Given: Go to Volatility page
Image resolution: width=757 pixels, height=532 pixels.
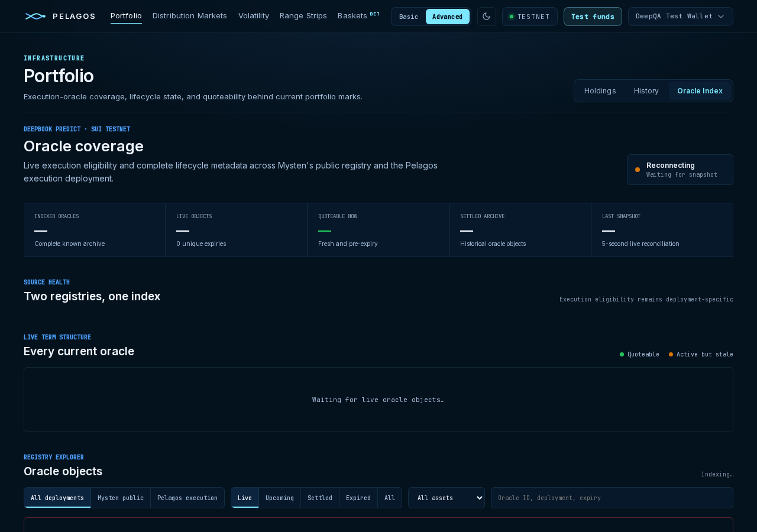Looking at the screenshot, I should (x=254, y=16).
